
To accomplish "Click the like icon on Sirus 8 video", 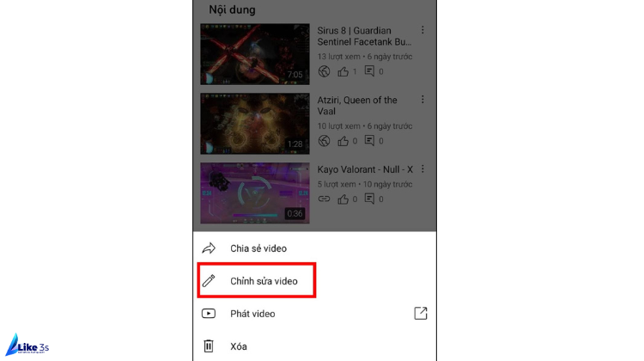I will point(343,71).
